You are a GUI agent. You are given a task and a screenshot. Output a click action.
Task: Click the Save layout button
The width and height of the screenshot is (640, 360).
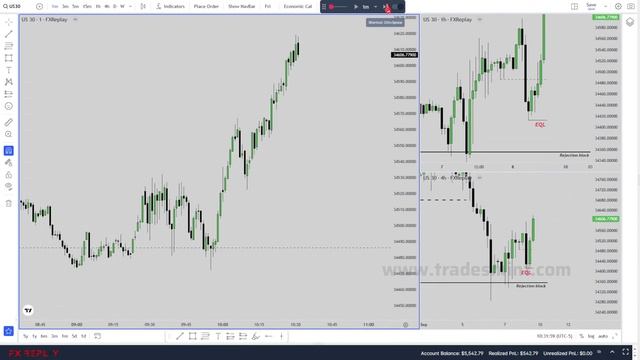(591, 7)
